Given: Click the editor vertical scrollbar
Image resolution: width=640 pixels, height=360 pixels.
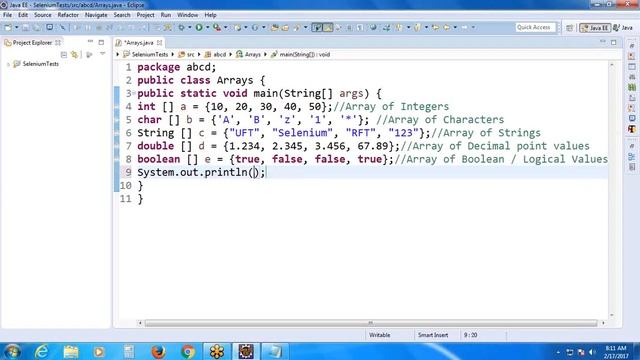Looking at the screenshot, I should tap(611, 190).
